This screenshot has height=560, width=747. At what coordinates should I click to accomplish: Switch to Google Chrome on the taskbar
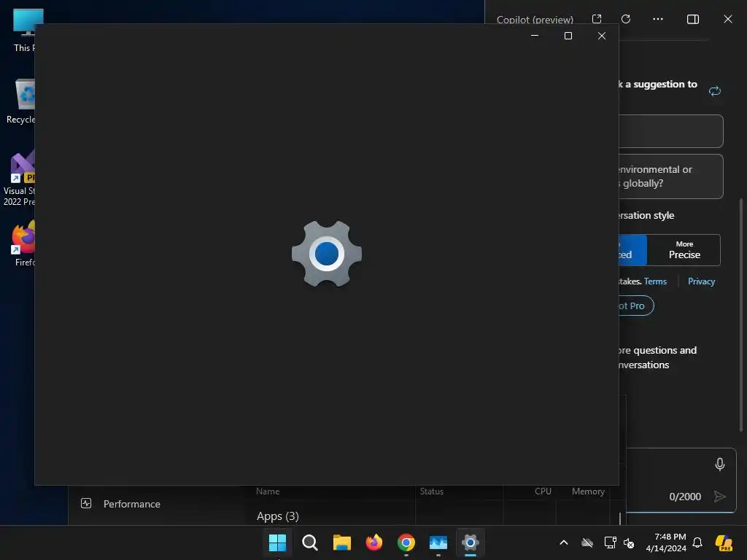coord(406,542)
